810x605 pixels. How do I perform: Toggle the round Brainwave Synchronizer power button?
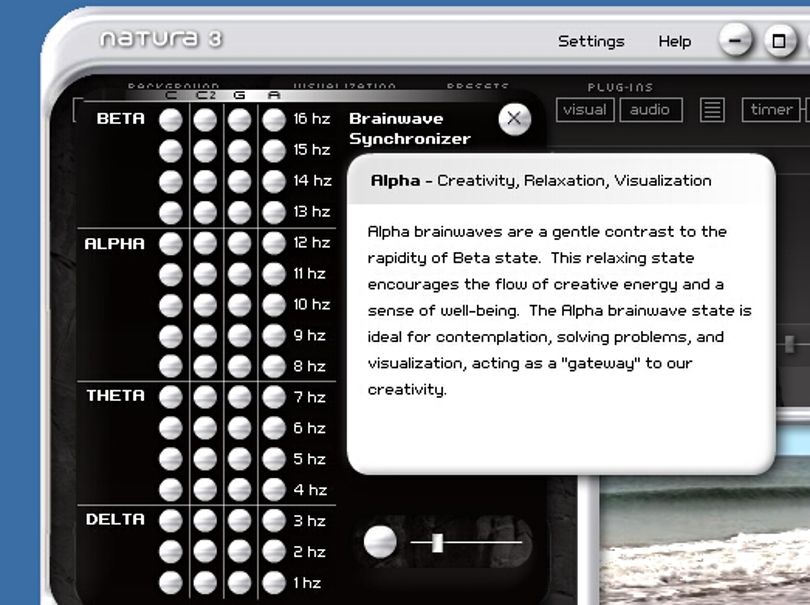tap(380, 542)
